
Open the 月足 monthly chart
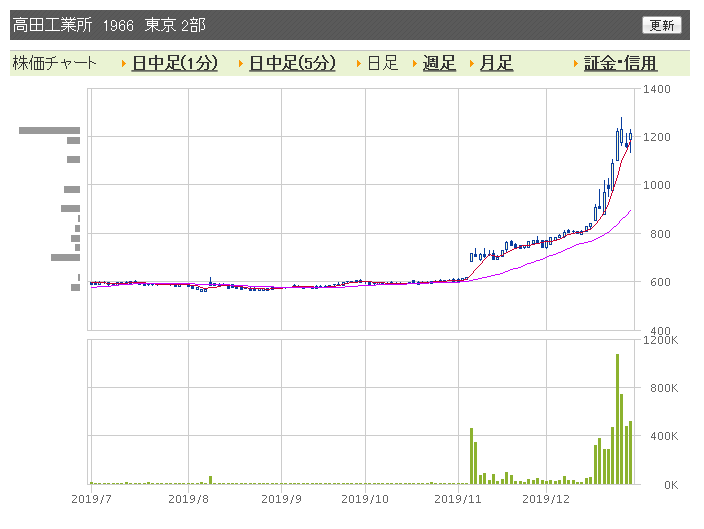tap(496, 63)
